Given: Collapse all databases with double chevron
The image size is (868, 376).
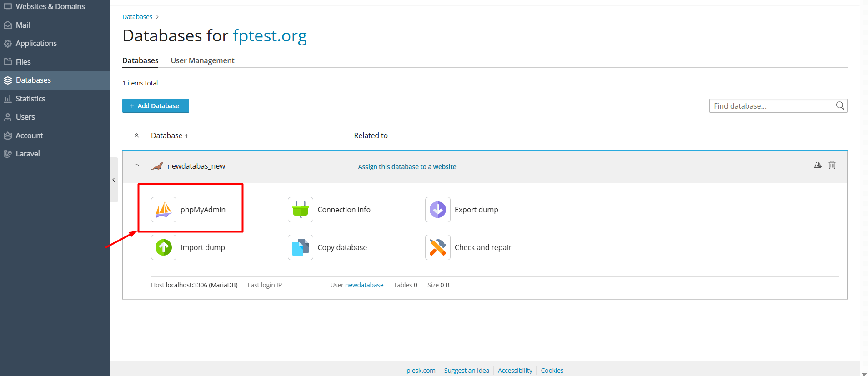Looking at the screenshot, I should [136, 135].
